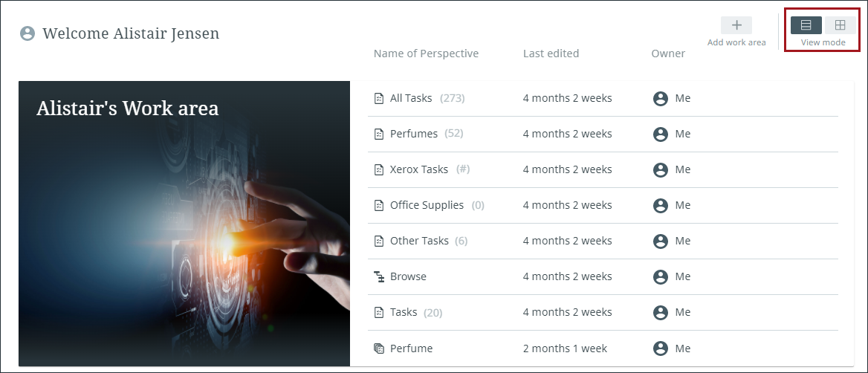Image resolution: width=868 pixels, height=373 pixels.
Task: Sort by Name of Perspective column header
Action: (426, 53)
